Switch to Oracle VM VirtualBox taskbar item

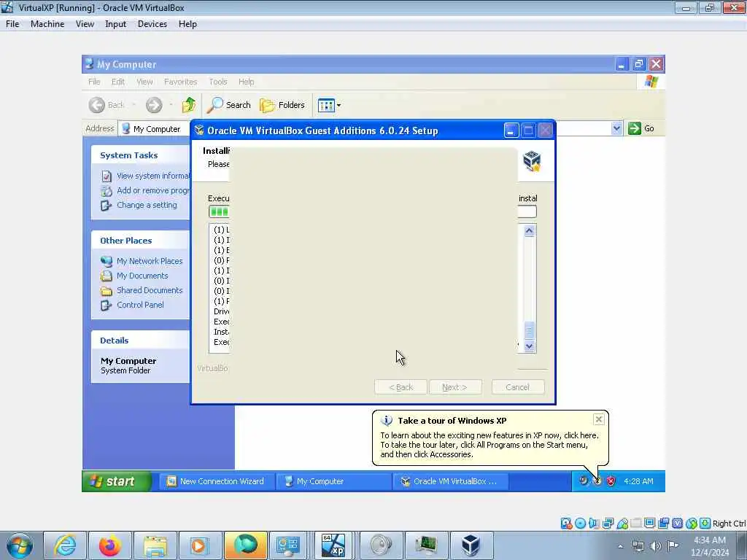click(x=451, y=481)
